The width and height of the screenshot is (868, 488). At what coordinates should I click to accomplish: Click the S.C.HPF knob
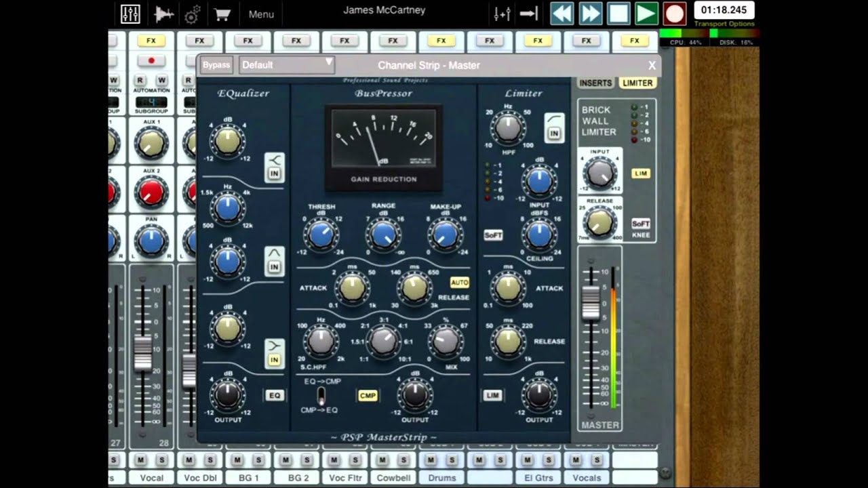pyautogui.click(x=321, y=341)
